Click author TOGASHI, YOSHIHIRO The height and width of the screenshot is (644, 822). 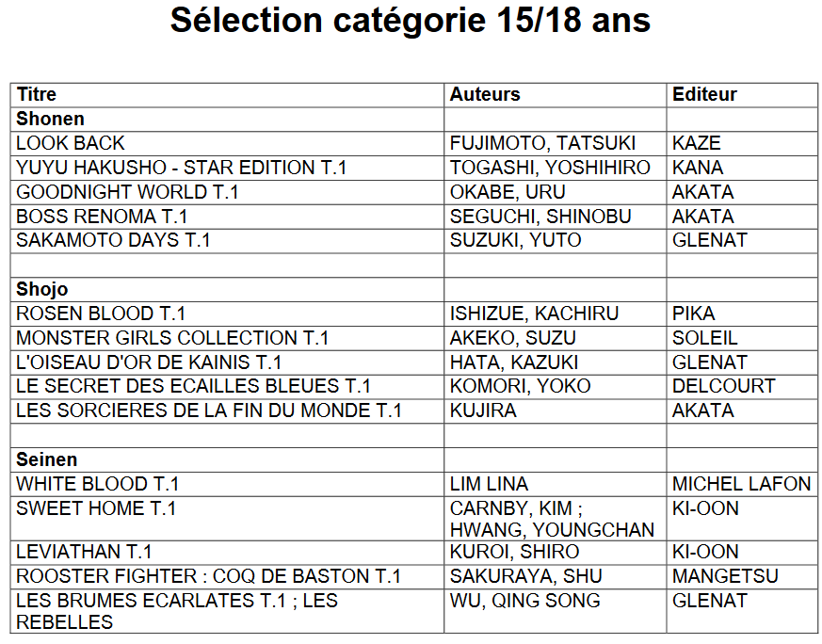pyautogui.click(x=550, y=168)
